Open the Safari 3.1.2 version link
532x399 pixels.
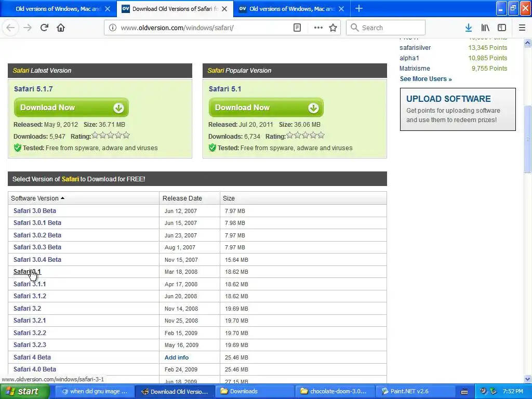30,296
